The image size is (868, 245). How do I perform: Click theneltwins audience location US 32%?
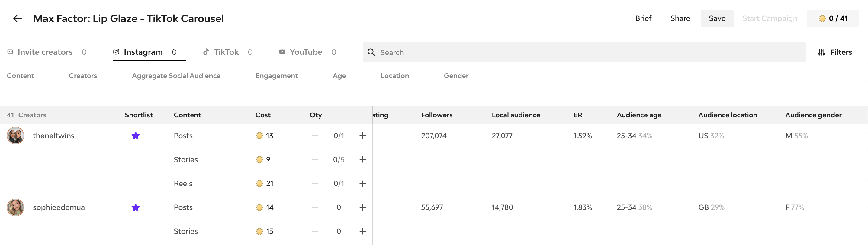coord(711,136)
